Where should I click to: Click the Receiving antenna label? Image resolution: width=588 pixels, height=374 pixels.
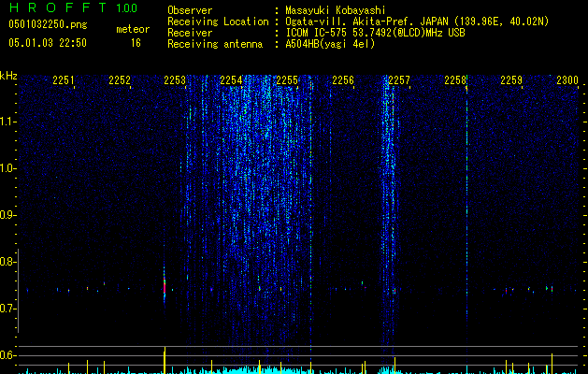[215, 44]
